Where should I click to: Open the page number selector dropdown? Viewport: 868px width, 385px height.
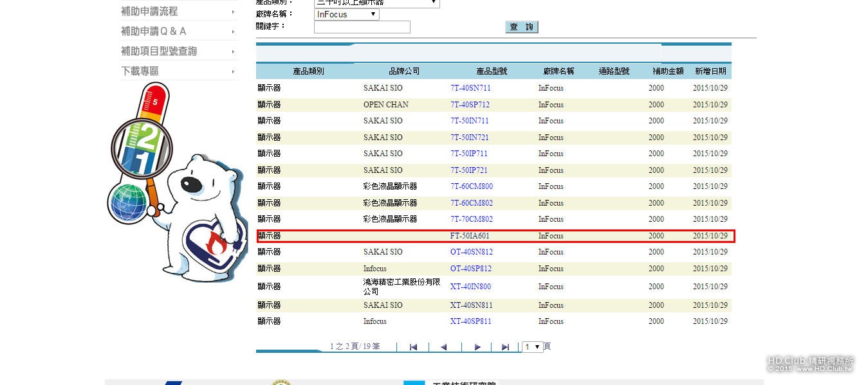point(533,346)
